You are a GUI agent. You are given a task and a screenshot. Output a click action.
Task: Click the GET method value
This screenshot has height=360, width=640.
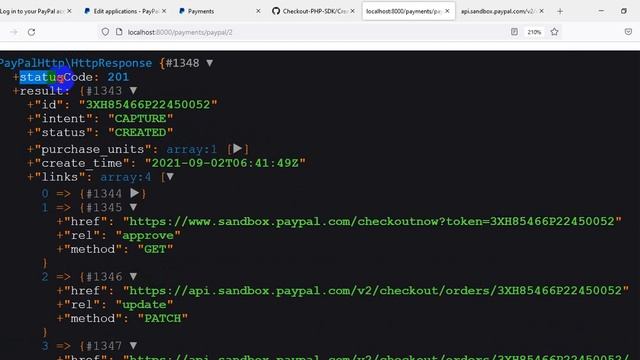(x=155, y=249)
